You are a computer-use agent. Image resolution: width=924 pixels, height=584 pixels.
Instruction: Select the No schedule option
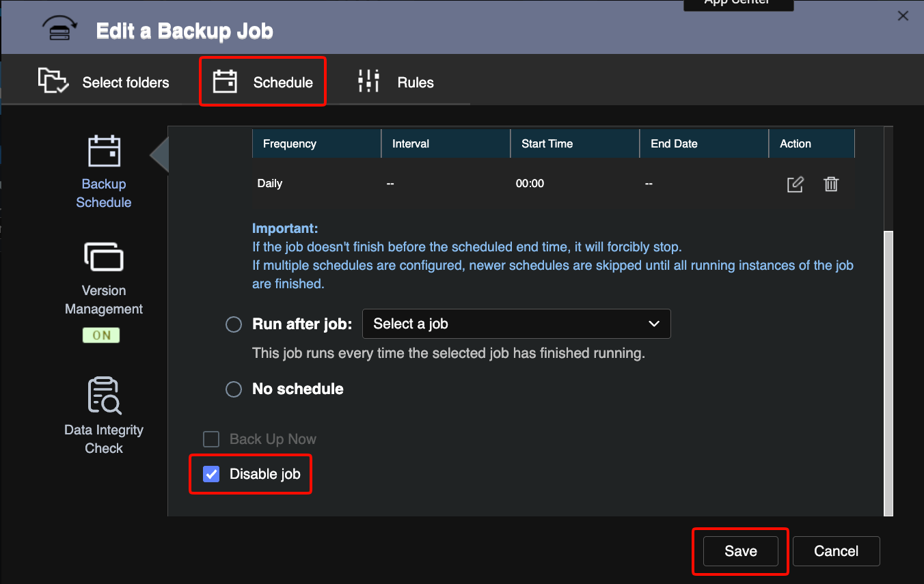[234, 389]
